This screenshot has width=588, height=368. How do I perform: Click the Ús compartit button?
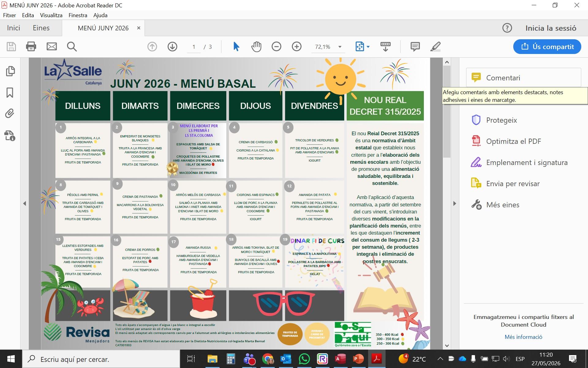click(x=547, y=47)
